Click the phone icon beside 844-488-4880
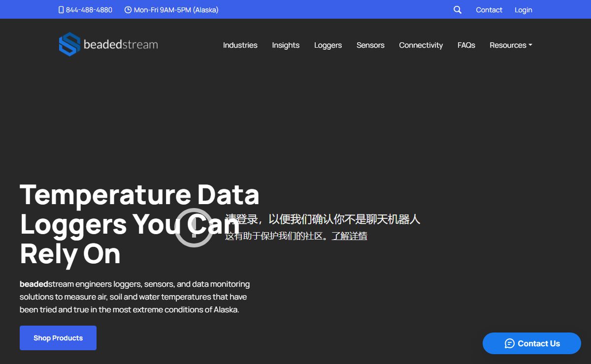This screenshot has width=591, height=364. pyautogui.click(x=61, y=10)
